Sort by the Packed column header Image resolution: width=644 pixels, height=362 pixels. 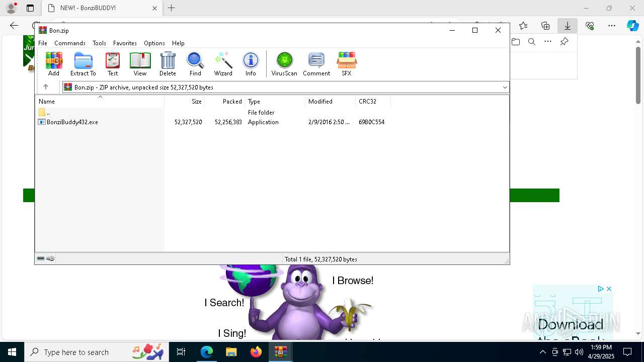coord(225,102)
